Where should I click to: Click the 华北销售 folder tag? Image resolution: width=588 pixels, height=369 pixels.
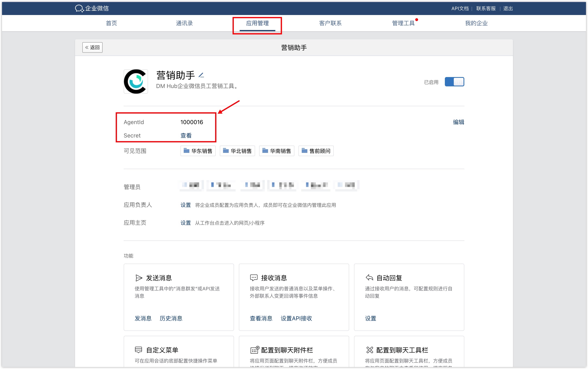pos(237,151)
